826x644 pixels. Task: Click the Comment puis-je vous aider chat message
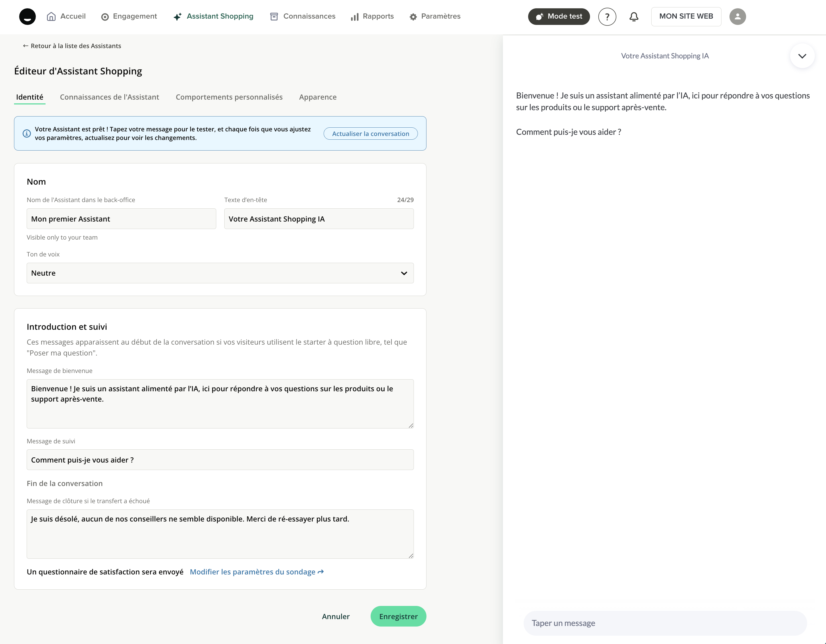point(569,132)
